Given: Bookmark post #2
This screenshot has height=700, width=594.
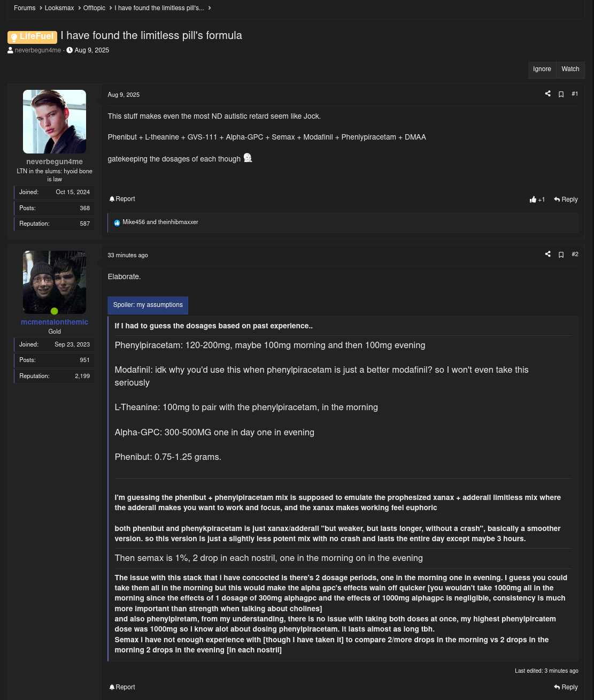Looking at the screenshot, I should click(x=561, y=255).
